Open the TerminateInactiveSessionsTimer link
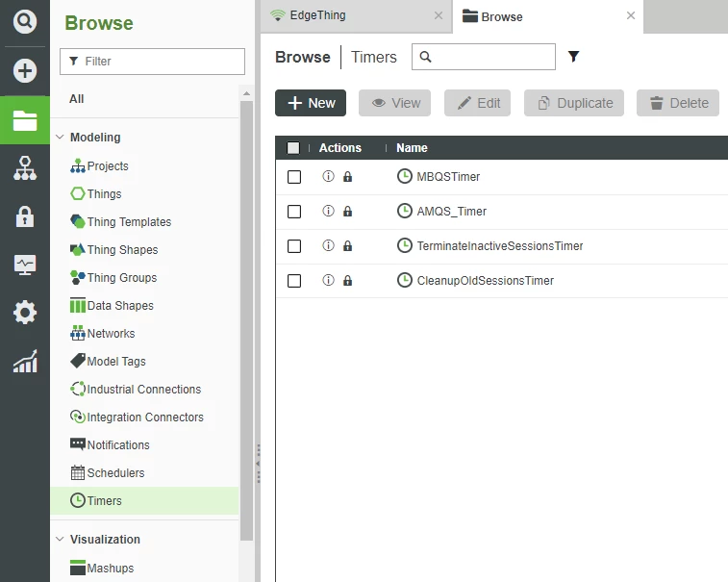 [x=499, y=245]
